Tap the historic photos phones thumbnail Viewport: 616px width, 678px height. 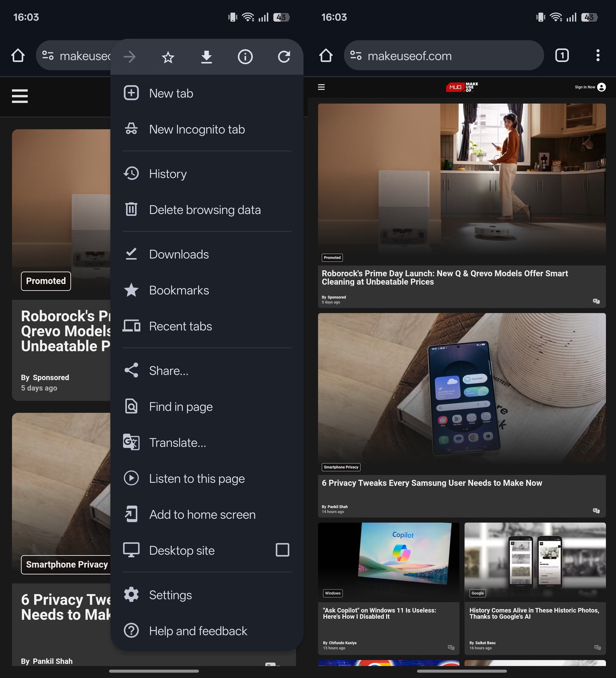(x=535, y=562)
